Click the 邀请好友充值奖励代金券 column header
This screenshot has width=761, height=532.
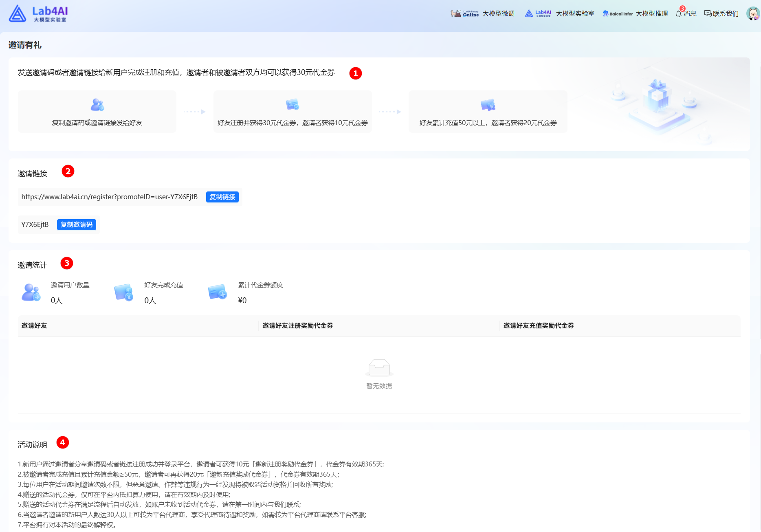pos(538,326)
